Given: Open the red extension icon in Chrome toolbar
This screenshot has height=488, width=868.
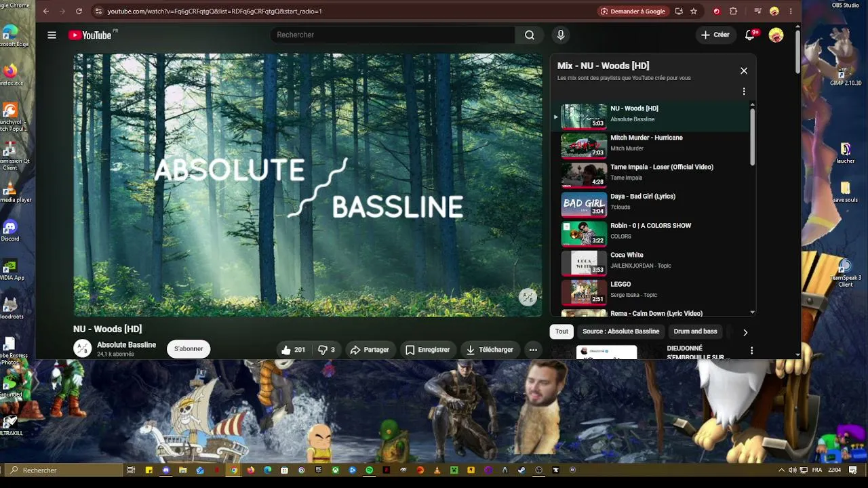Looking at the screenshot, I should 717,12.
